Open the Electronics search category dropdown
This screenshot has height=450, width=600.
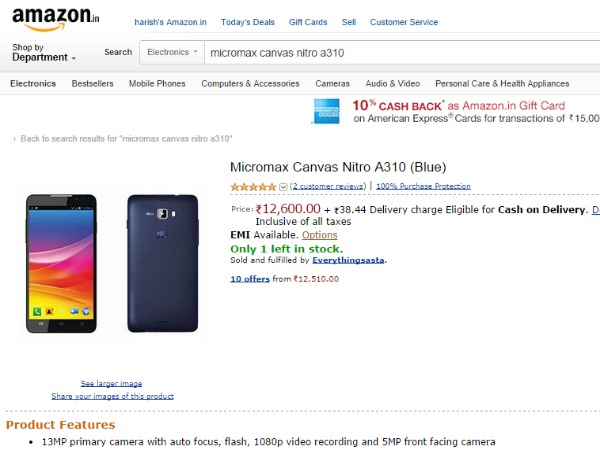point(170,52)
